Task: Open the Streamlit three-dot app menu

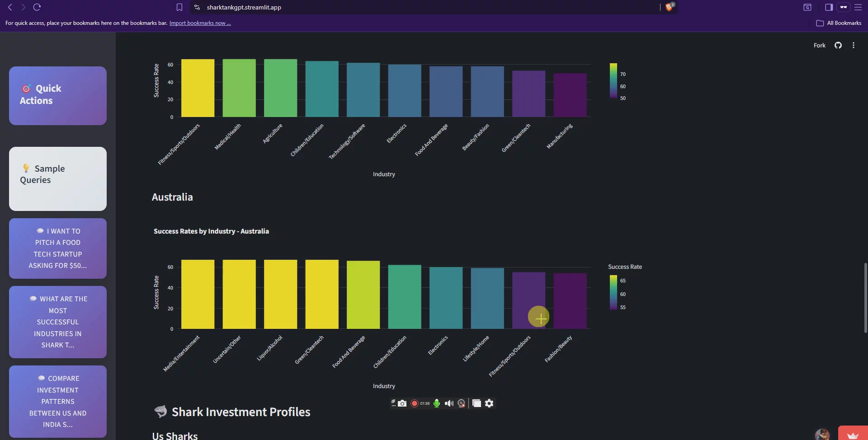Action: (x=853, y=45)
